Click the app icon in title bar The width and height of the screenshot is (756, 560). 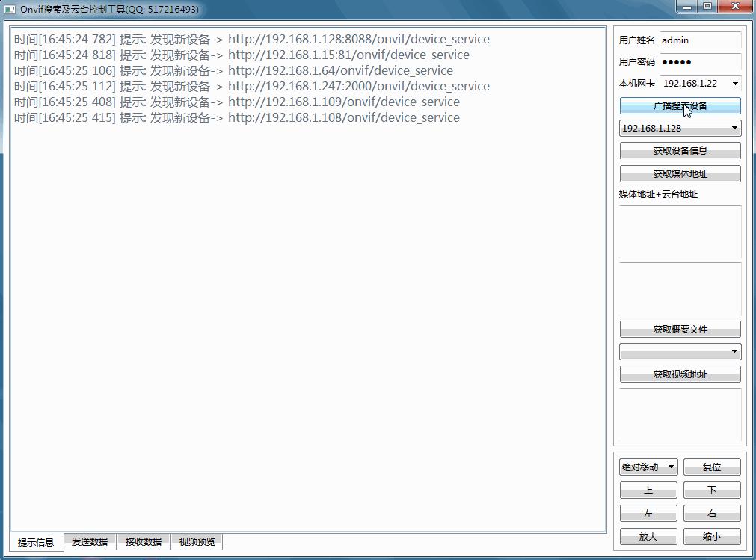[x=10, y=10]
